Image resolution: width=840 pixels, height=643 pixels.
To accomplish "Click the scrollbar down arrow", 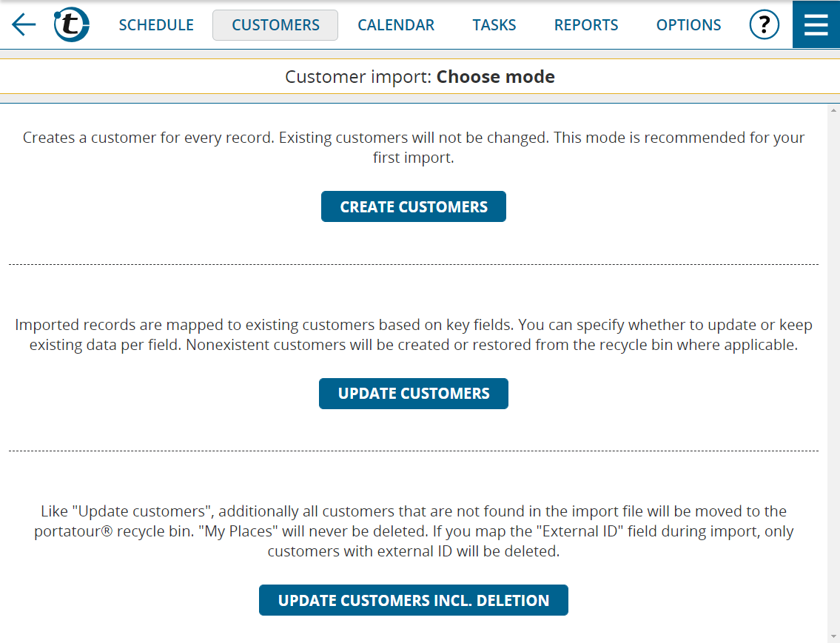I will pos(834,637).
